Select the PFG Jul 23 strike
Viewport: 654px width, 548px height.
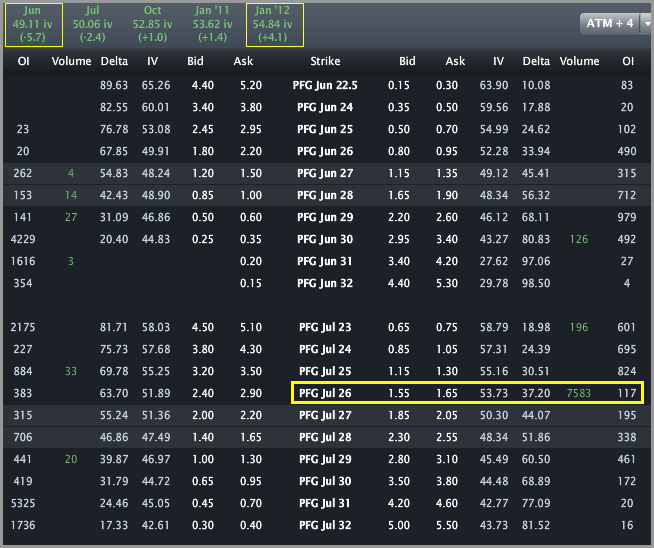(x=325, y=327)
